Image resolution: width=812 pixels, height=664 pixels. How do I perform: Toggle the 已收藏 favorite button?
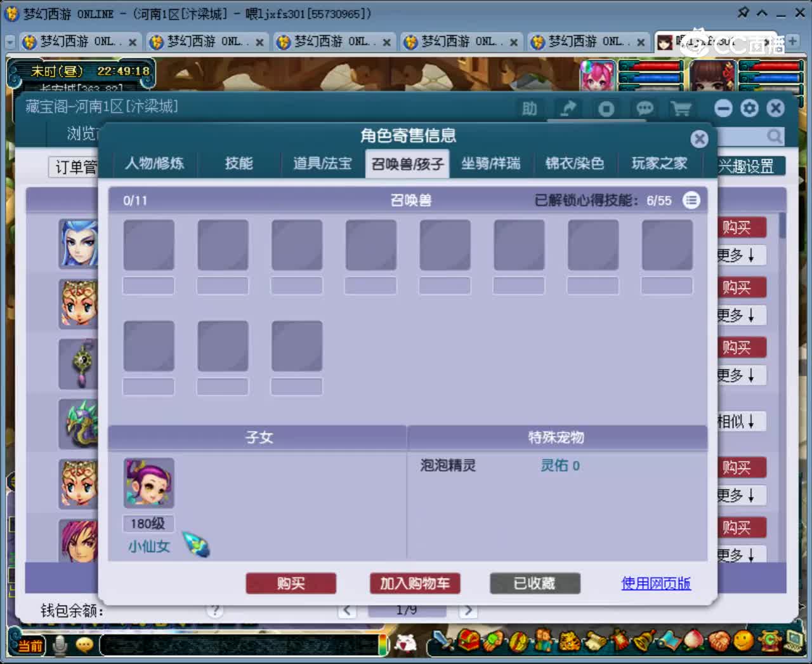(x=535, y=583)
